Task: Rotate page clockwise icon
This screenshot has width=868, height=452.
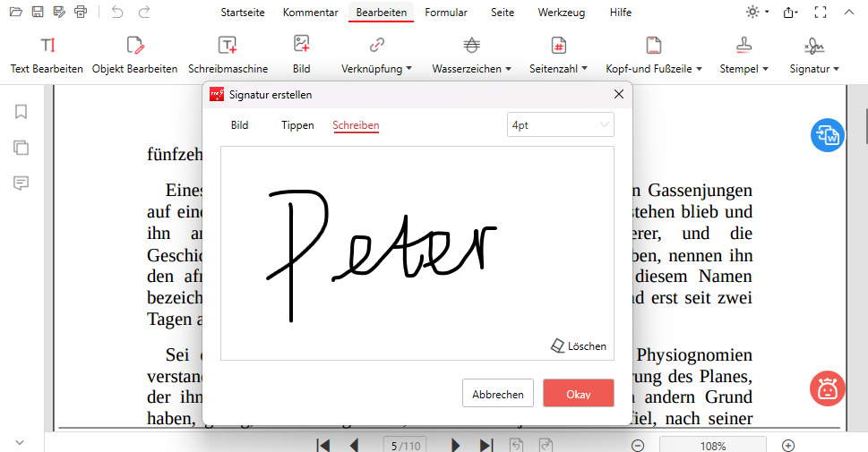Action: [x=546, y=446]
